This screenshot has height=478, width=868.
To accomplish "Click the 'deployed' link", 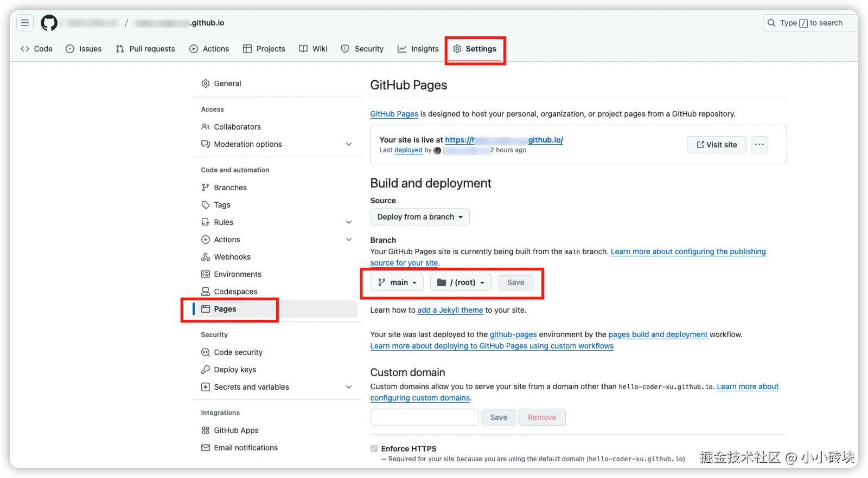I will (x=408, y=150).
